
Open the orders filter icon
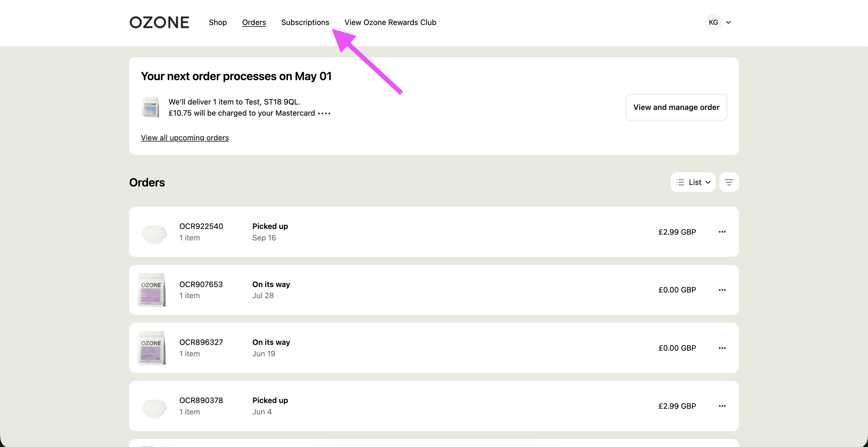click(x=729, y=182)
